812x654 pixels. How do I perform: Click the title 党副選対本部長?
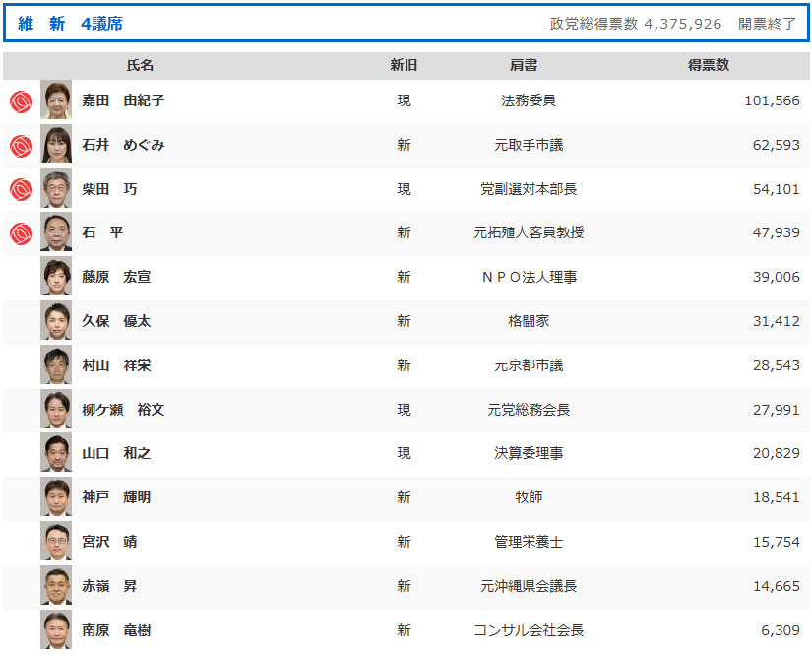pos(529,189)
